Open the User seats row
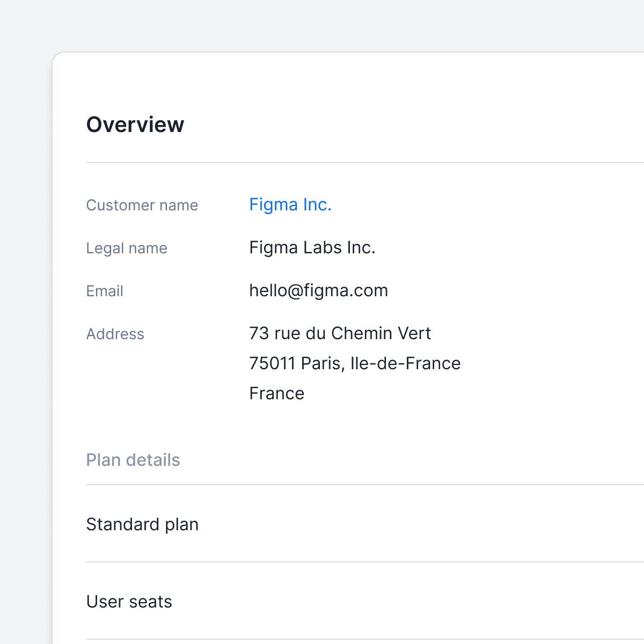Screen dimensions: 644x644 pos(365,601)
